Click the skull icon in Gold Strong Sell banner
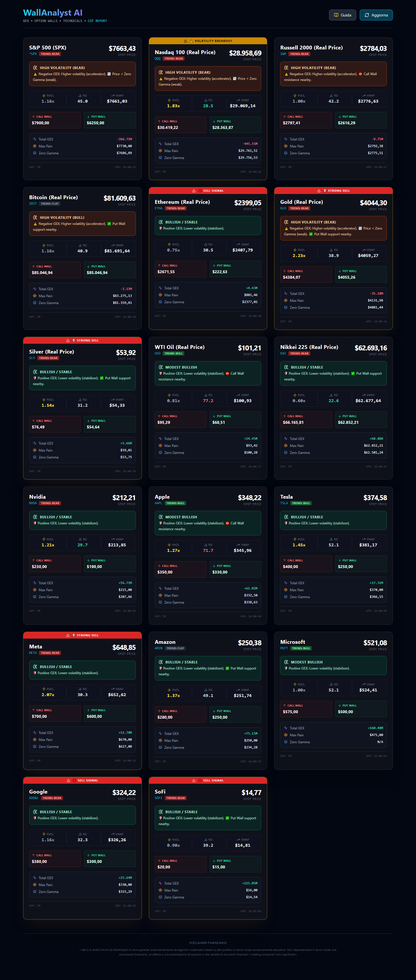This screenshot has width=416, height=980. 325,191
